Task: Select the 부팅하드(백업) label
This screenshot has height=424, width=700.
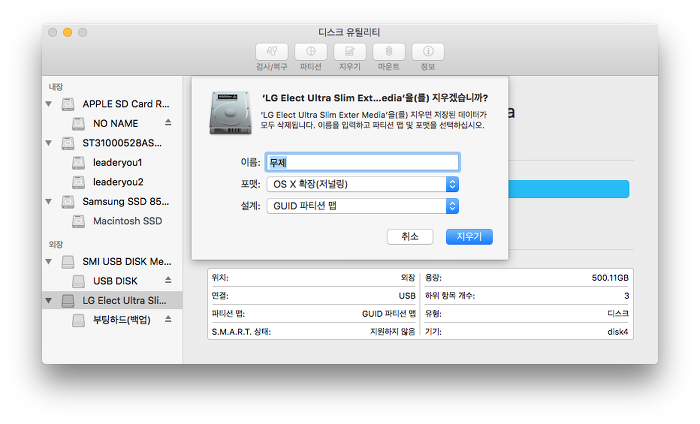Action: (x=121, y=320)
